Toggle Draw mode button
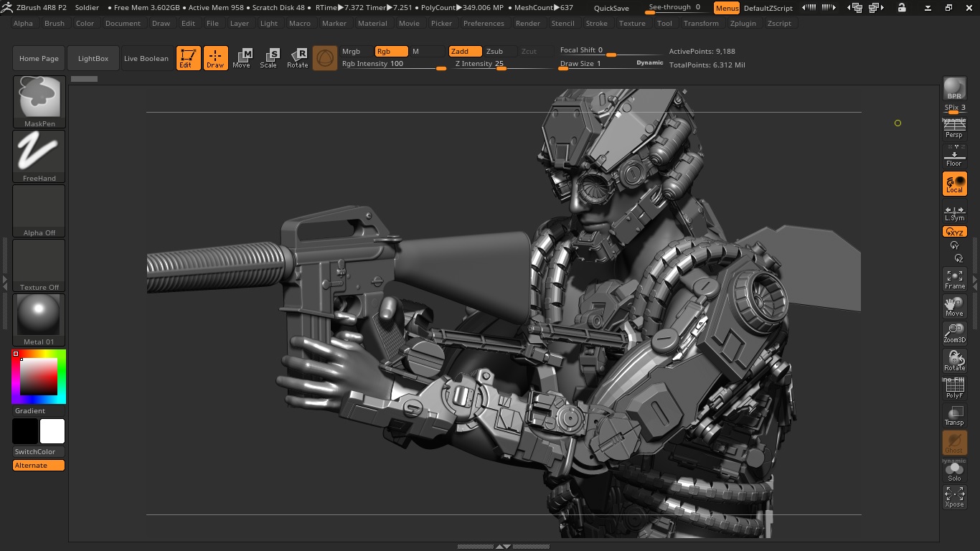 click(215, 58)
